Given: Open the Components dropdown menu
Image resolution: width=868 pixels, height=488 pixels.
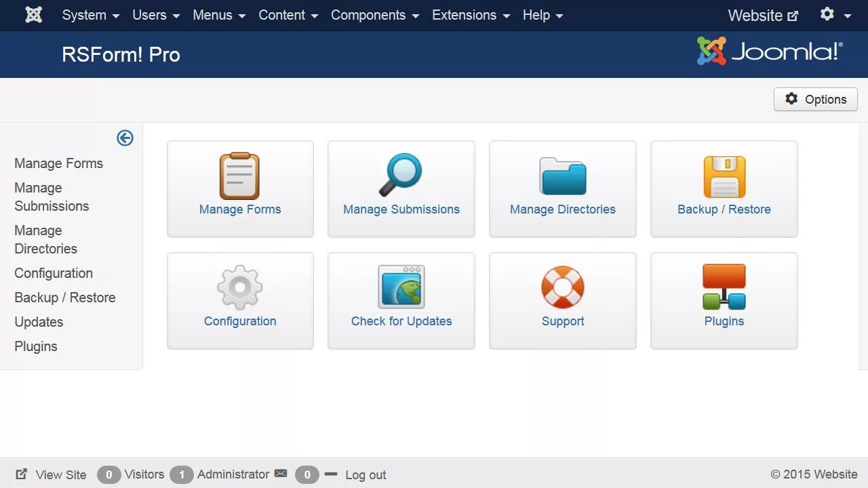Looking at the screenshot, I should pyautogui.click(x=375, y=15).
